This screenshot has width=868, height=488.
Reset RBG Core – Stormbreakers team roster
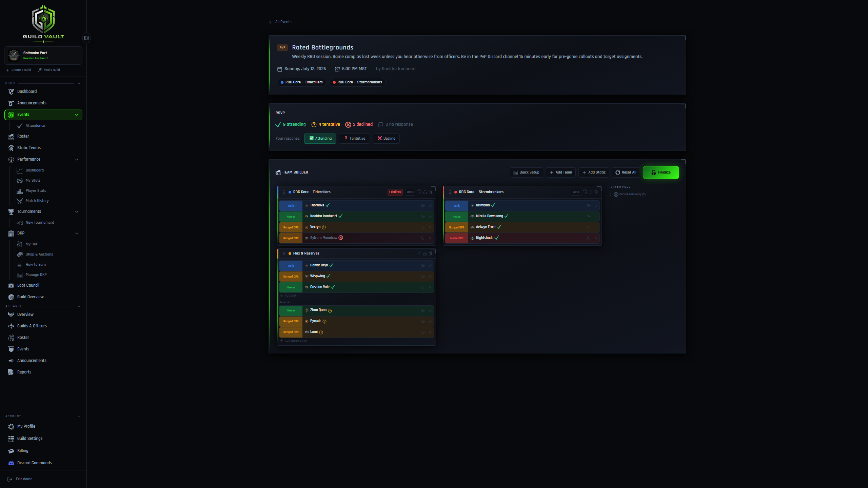coord(585,192)
